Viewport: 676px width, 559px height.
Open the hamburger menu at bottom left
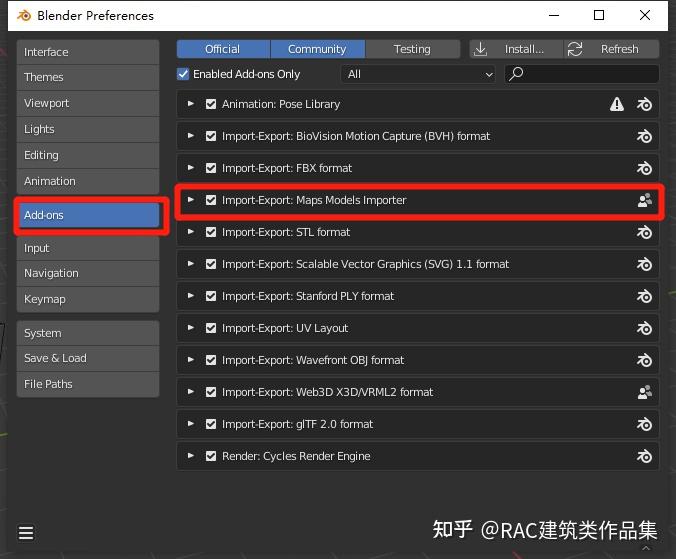pos(26,532)
